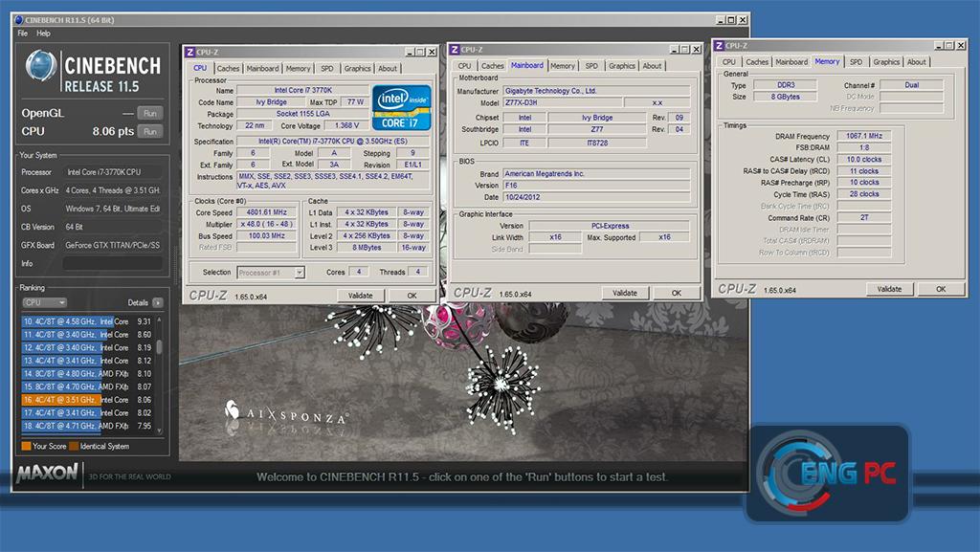
Task: Click Validate in the Memory CPU-Z window
Action: [889, 289]
